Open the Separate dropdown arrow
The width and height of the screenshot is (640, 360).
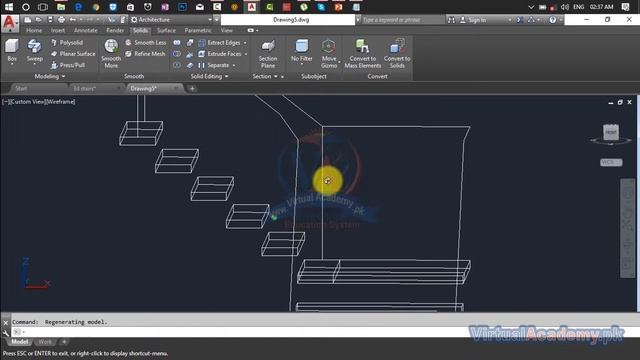click(234, 65)
